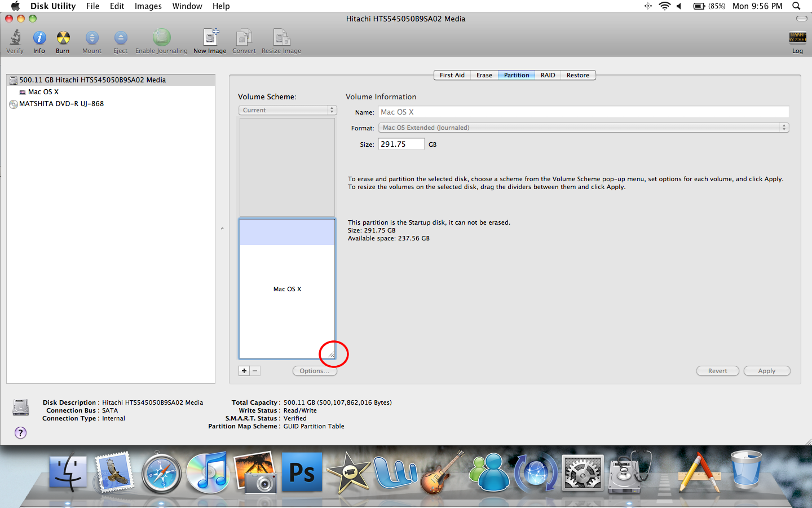The image size is (812, 508).
Task: Select the Mac OS X partition block
Action: [x=288, y=288]
